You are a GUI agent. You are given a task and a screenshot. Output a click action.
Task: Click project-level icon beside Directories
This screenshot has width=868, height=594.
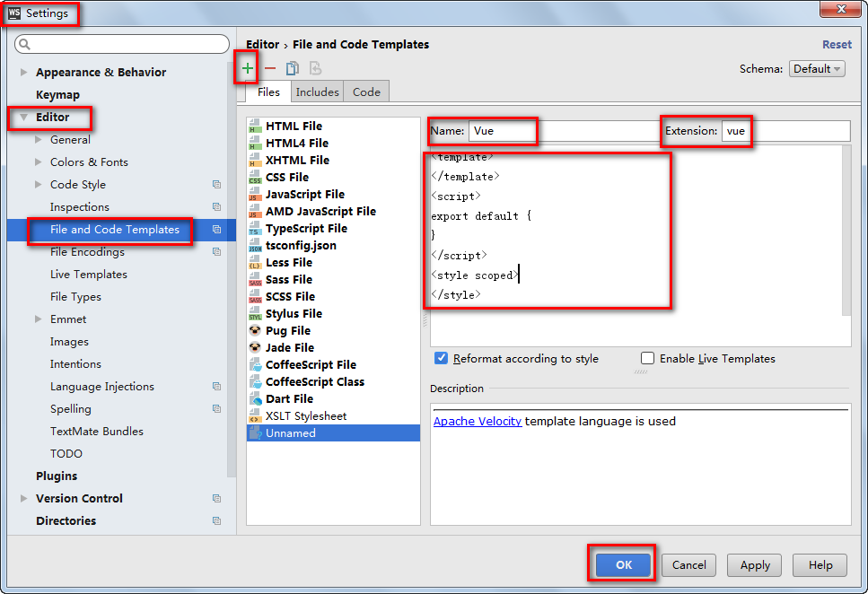[216, 521]
